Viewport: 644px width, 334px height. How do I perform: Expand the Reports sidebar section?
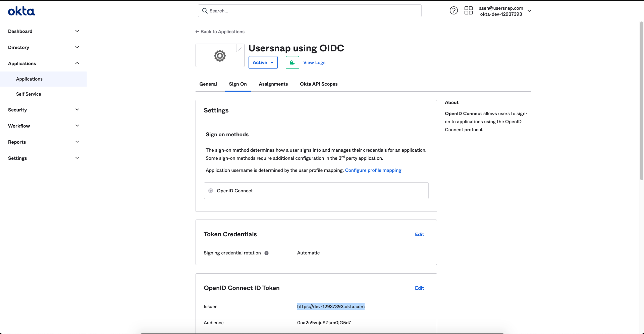pos(44,142)
